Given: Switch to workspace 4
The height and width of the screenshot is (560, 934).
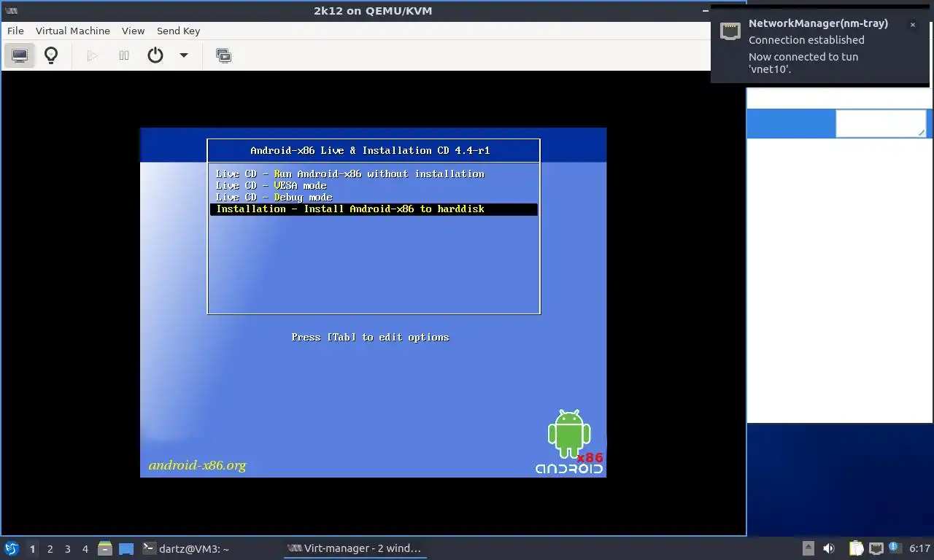Looking at the screenshot, I should 85,549.
